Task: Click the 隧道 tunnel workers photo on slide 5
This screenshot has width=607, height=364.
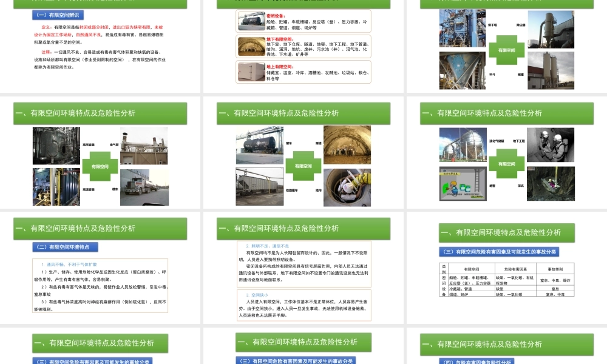Action: pos(349,146)
